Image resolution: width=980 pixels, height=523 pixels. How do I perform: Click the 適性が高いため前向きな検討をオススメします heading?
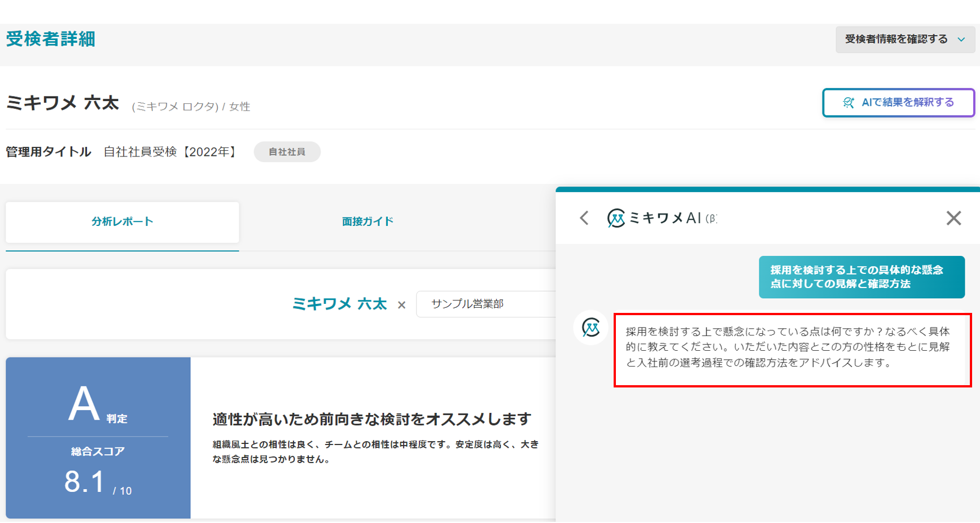[371, 419]
